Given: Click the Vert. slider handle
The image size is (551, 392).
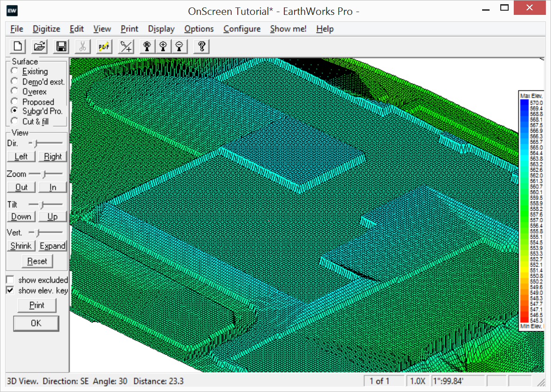Looking at the screenshot, I should [37, 232].
